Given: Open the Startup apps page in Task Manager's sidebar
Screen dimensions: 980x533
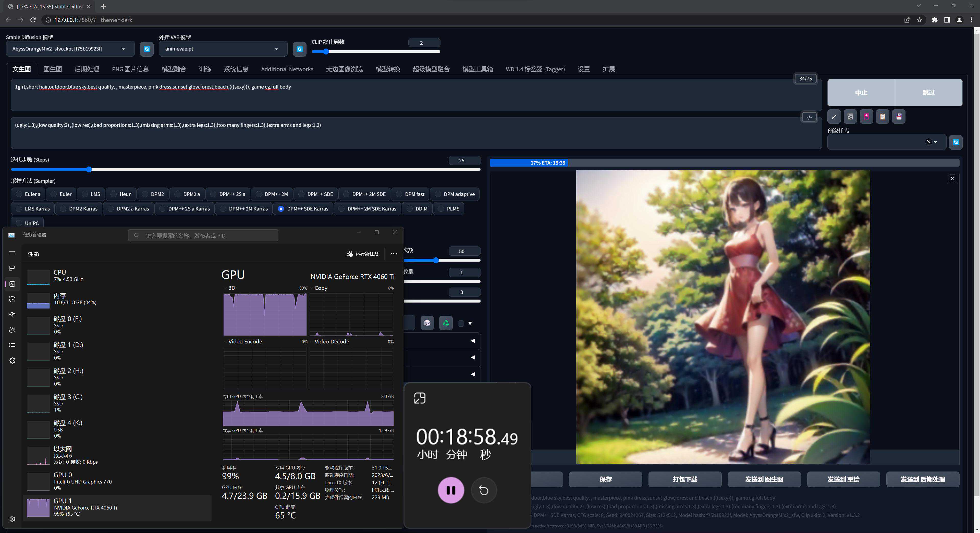Looking at the screenshot, I should click(12, 315).
